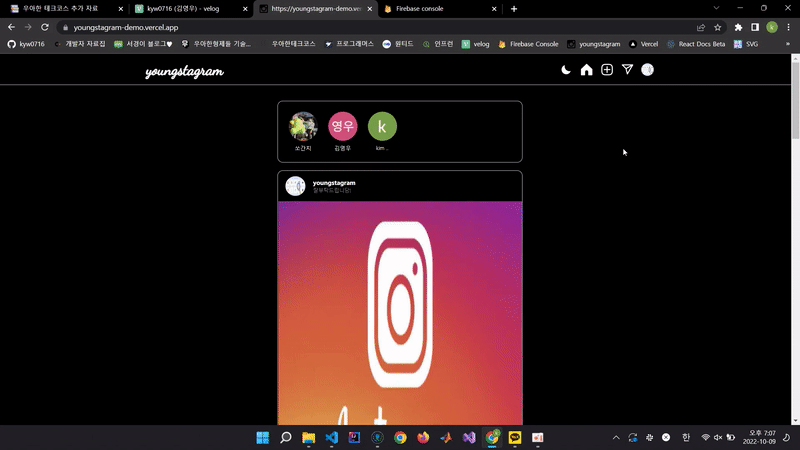This screenshot has height=450, width=800.
Task: Open the velog bookmark
Action: 476,44
